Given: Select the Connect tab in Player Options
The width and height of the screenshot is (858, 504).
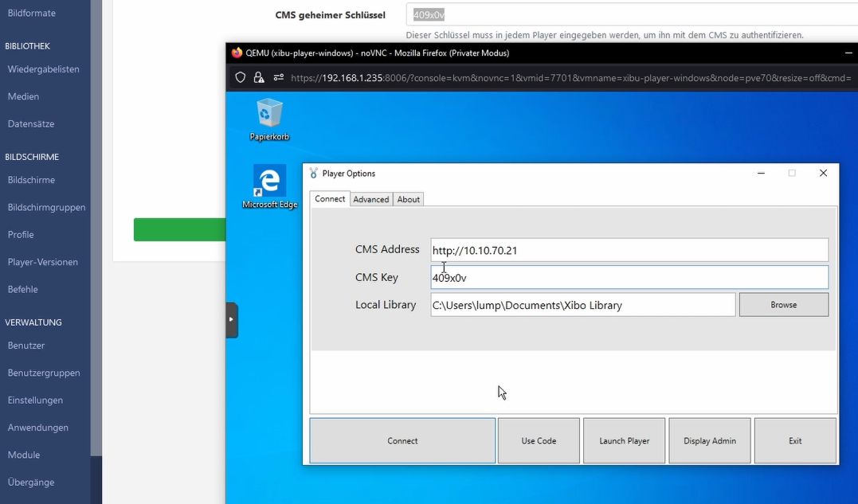Looking at the screenshot, I should 330,199.
